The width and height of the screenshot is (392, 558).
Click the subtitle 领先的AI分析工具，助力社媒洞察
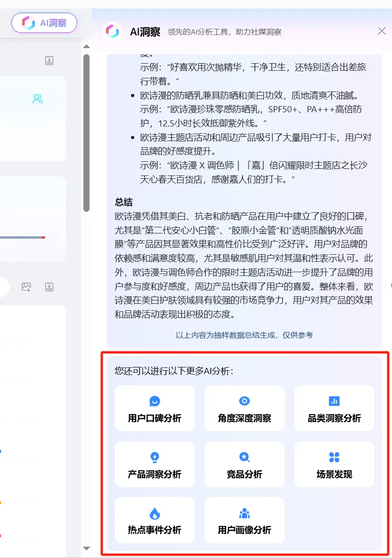coord(224,32)
